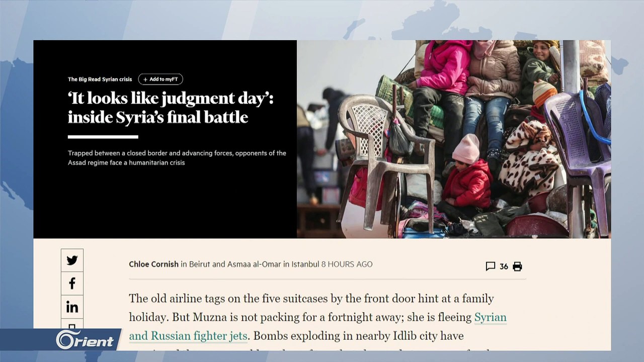
Task: Click the Orient channel logo
Action: pos(85,340)
